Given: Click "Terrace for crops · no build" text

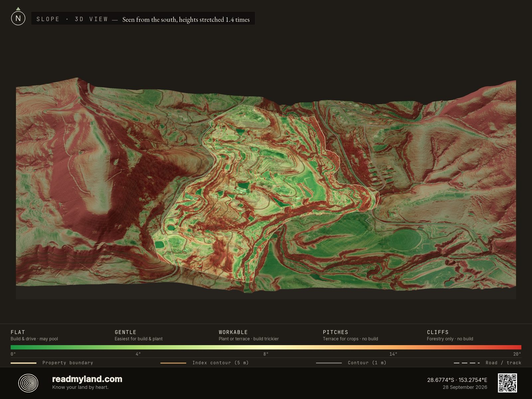Looking at the screenshot, I should click(x=350, y=339).
